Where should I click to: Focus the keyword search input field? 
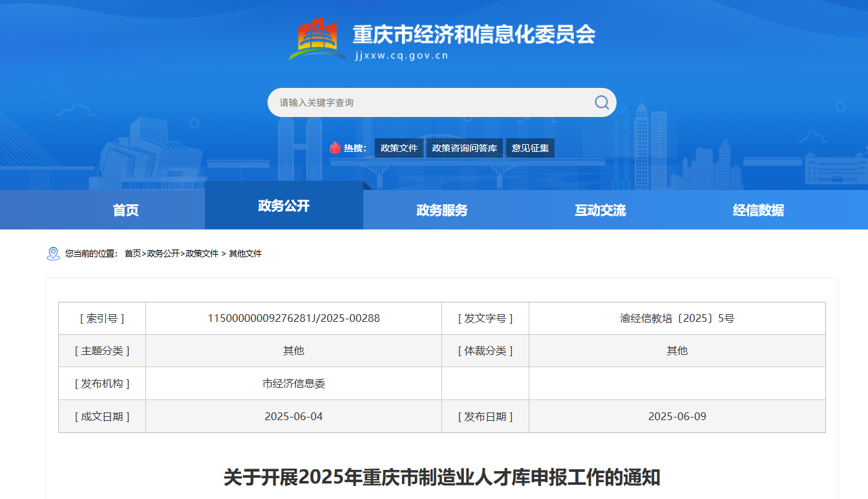430,103
